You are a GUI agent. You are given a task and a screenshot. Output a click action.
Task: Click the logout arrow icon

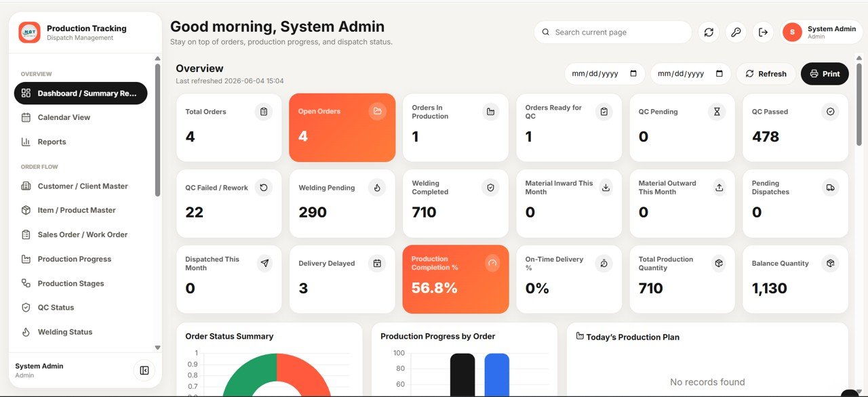coord(763,32)
